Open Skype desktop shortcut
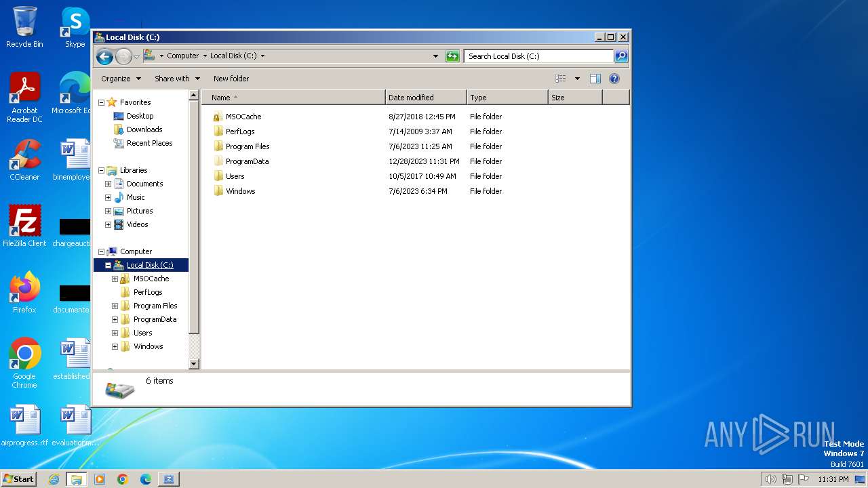The height and width of the screenshot is (488, 868). click(x=75, y=27)
